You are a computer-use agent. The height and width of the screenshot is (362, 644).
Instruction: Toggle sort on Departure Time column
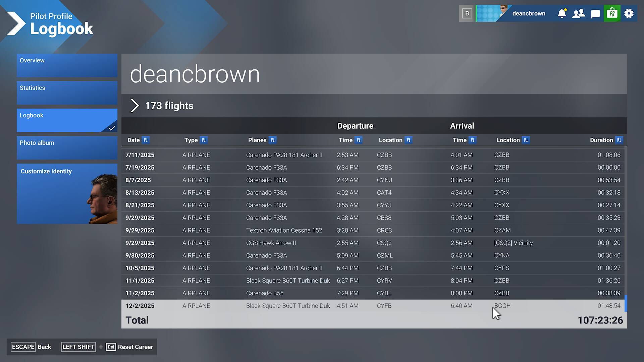(x=359, y=140)
